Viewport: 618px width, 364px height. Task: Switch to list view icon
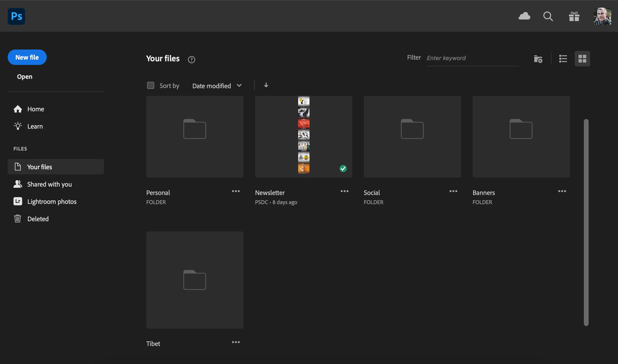(x=563, y=59)
